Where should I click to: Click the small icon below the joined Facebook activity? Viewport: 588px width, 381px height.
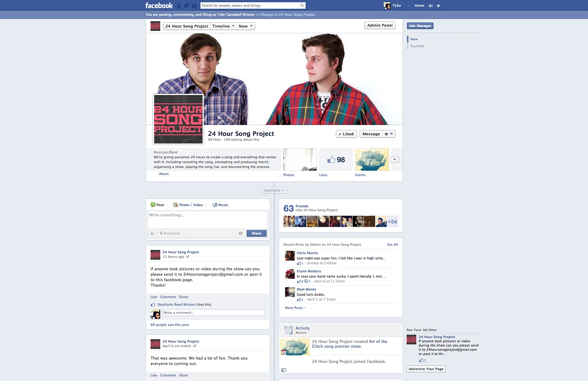(x=283, y=370)
